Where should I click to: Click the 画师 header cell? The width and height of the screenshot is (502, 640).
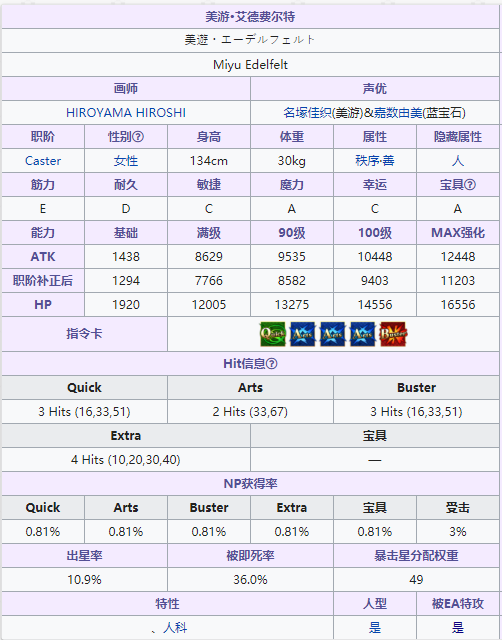126,89
